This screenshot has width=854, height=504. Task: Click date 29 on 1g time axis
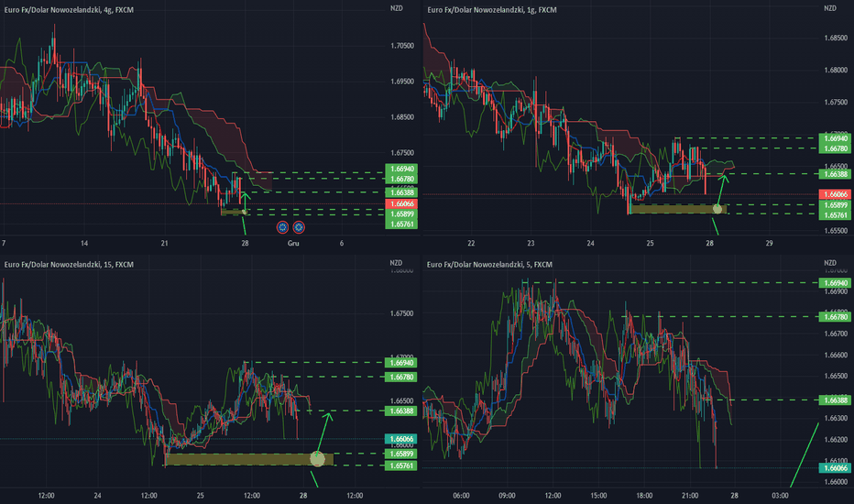tap(769, 243)
